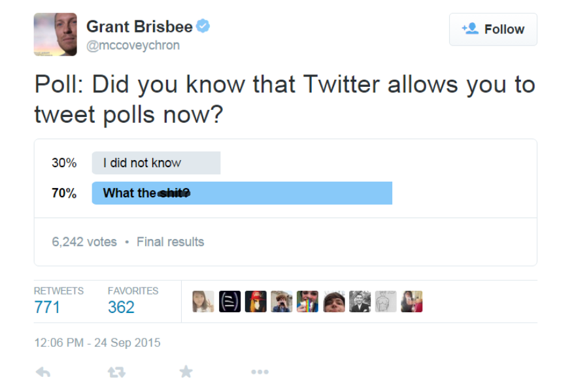Viewport: 572px width, 392px height.
Task: Click Grant Brisbee's profile picture
Action: pyautogui.click(x=56, y=35)
